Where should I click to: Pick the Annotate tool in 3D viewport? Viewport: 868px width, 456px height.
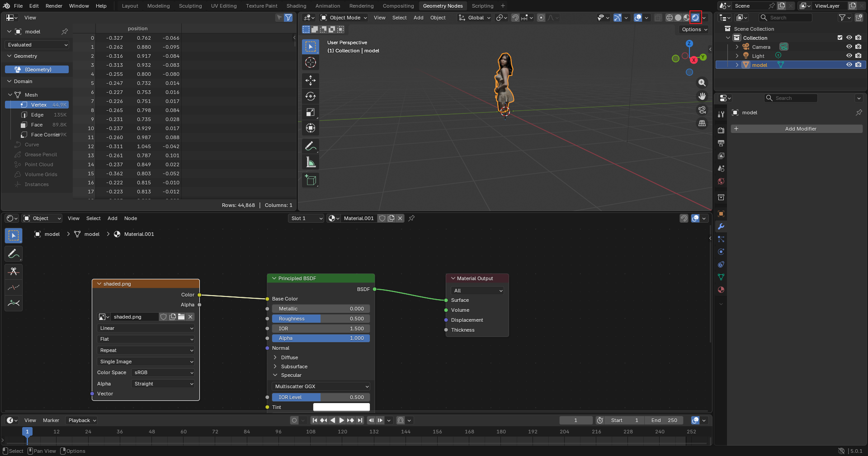[311, 146]
